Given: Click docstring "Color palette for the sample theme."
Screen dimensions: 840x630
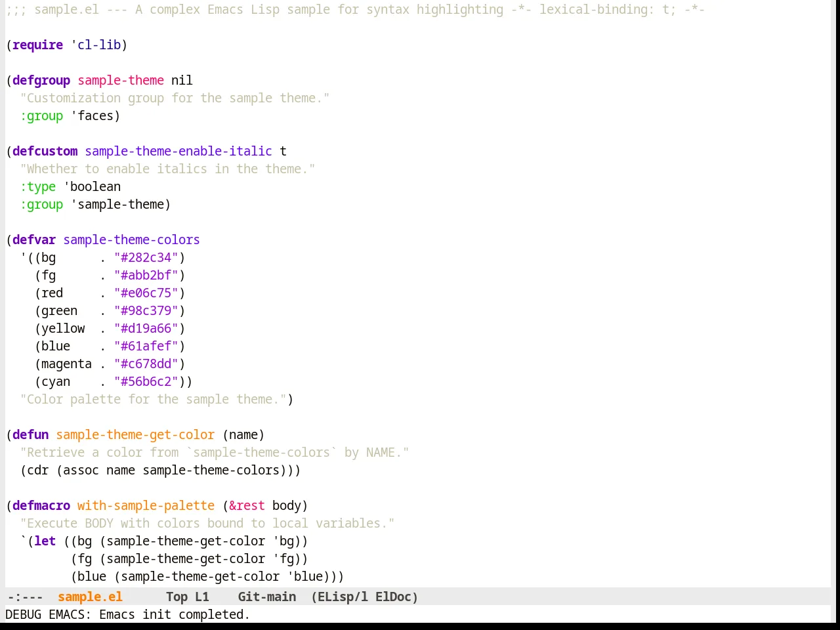Looking at the screenshot, I should point(154,399).
